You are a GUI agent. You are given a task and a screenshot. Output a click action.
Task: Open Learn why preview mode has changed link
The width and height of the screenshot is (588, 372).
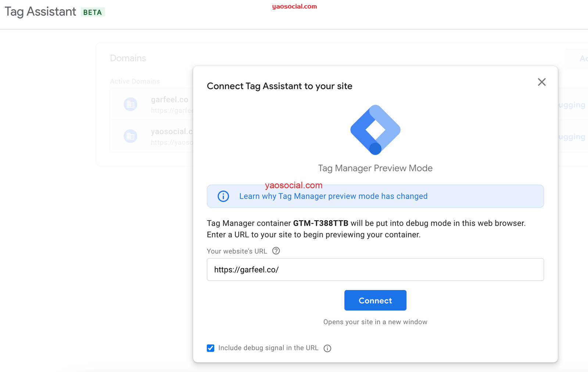[333, 196]
